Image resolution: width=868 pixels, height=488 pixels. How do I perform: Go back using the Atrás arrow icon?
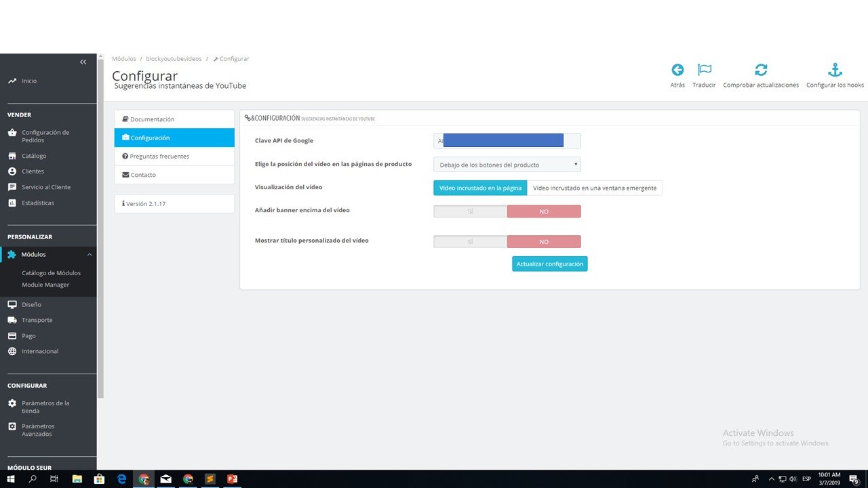coord(677,70)
